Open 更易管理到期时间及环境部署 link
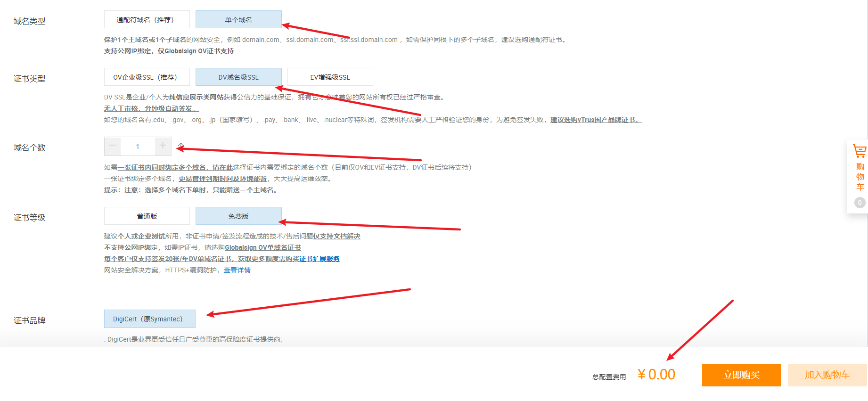Image resolution: width=868 pixels, height=401 pixels. 222,179
